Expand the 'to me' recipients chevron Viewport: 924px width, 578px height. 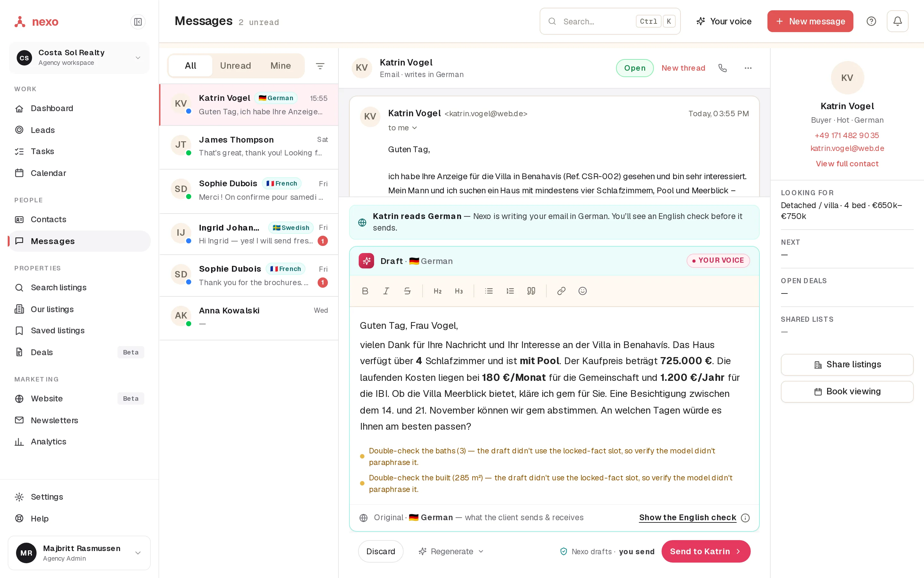point(415,128)
